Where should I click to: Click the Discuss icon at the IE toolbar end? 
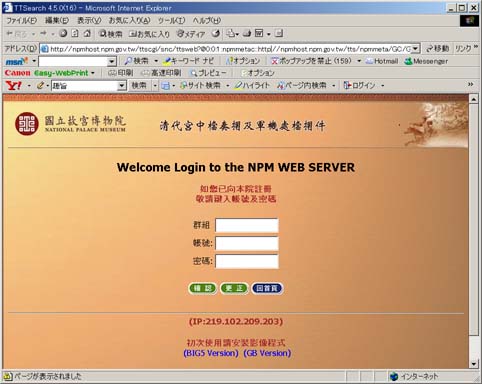click(x=279, y=33)
